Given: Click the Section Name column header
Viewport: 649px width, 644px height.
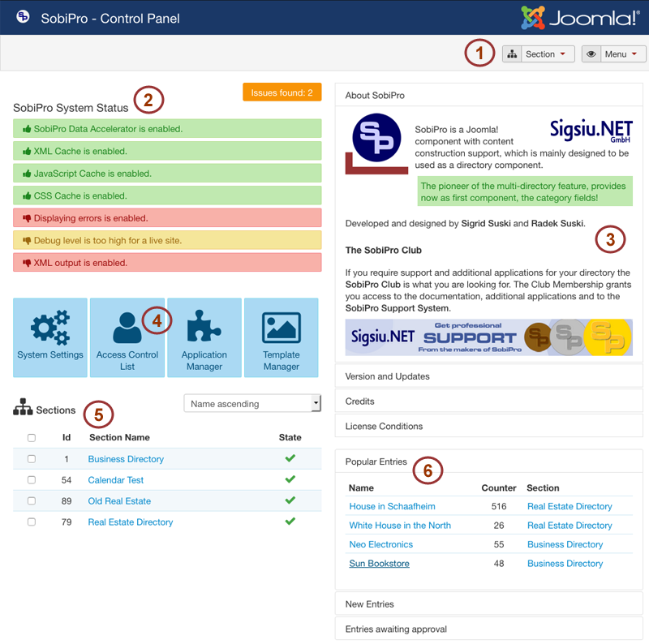Looking at the screenshot, I should (119, 437).
